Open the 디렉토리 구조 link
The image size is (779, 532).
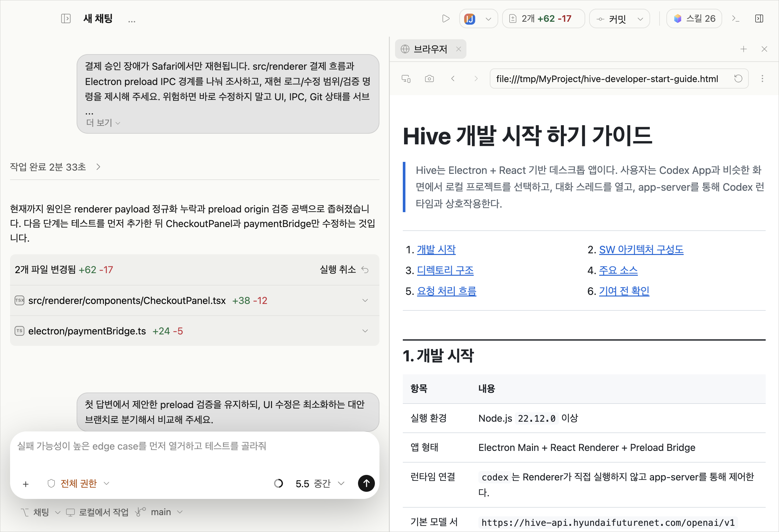click(445, 270)
